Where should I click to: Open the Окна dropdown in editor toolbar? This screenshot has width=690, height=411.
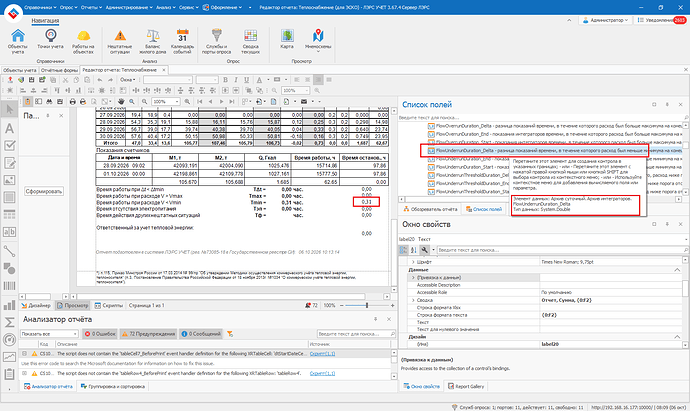coord(128,80)
